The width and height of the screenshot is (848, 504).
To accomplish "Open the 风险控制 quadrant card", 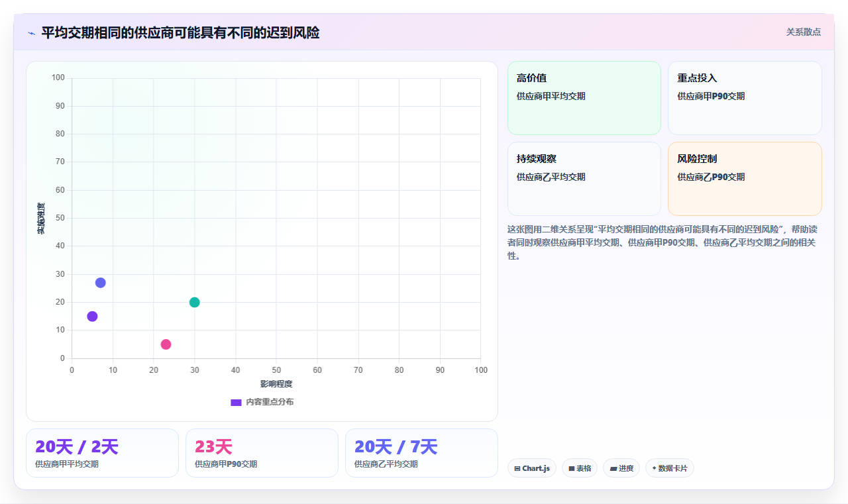I will [745, 179].
